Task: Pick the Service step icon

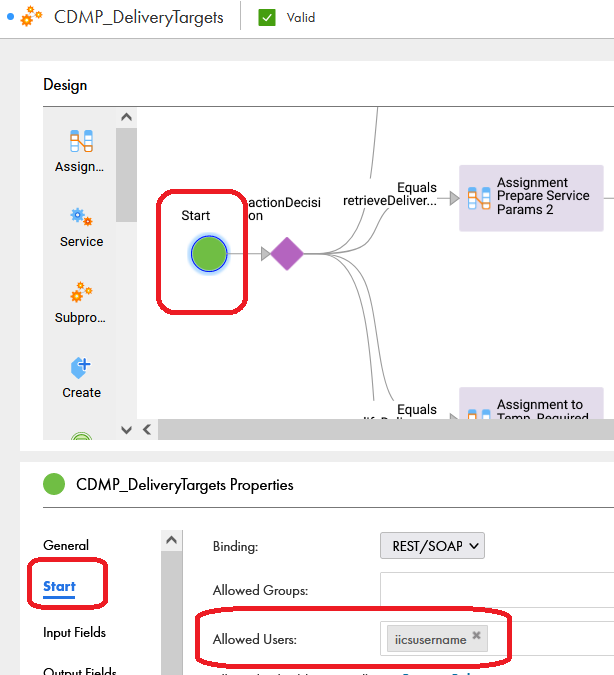Action: point(81,217)
